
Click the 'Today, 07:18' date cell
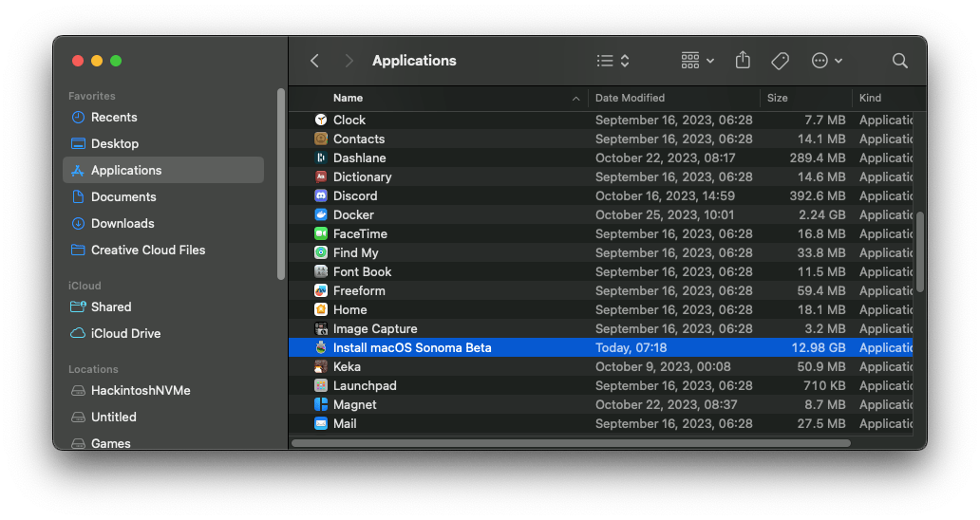pyautogui.click(x=631, y=347)
